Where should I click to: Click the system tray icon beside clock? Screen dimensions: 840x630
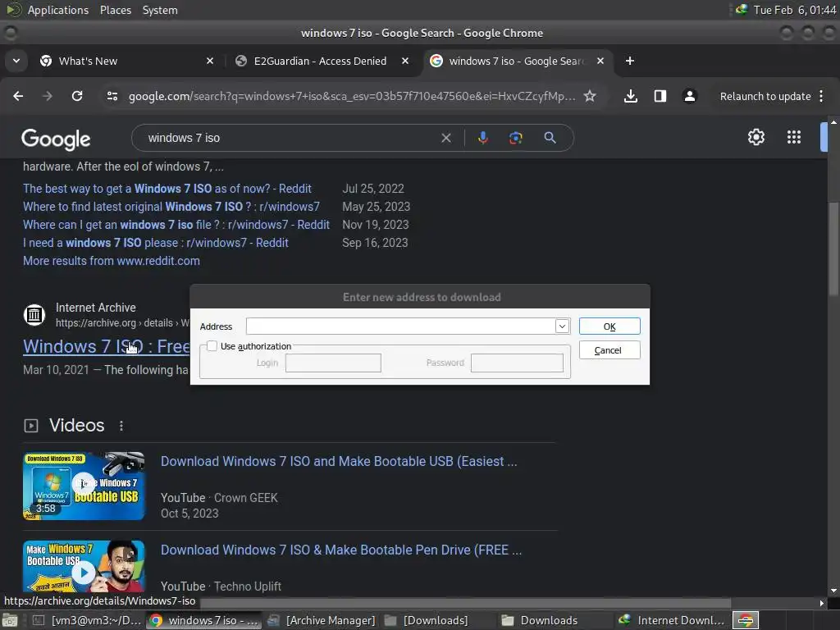pyautogui.click(x=742, y=10)
